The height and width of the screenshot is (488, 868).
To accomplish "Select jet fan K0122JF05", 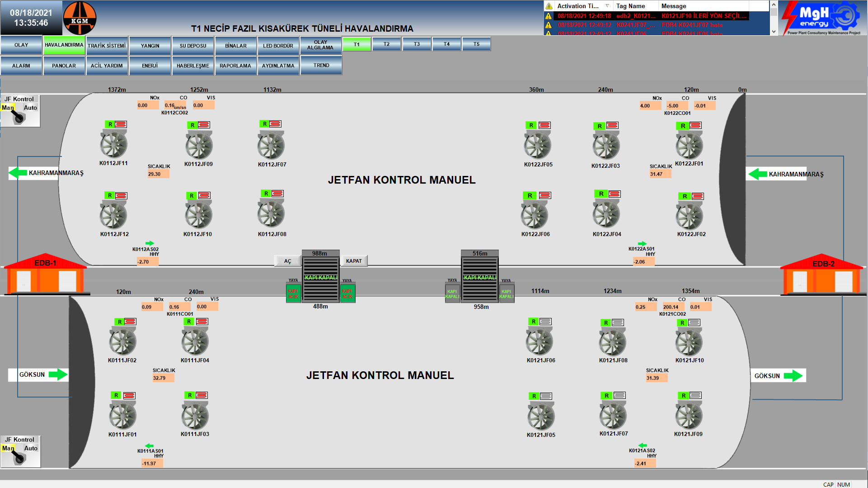I will click(x=537, y=145).
